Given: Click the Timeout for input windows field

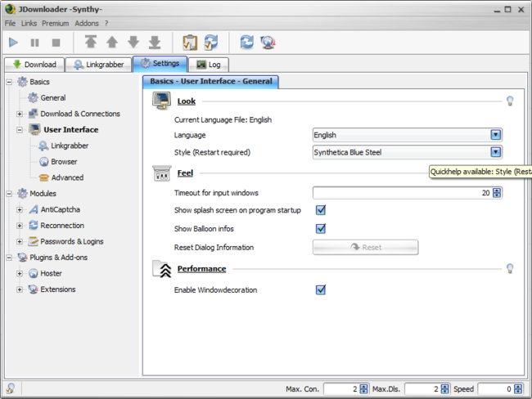Looking at the screenshot, I should pos(403,193).
